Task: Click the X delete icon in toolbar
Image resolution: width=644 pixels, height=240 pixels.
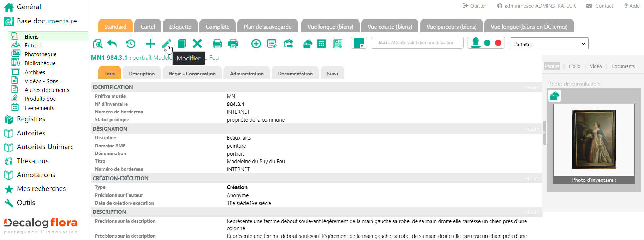Action: 197,44
